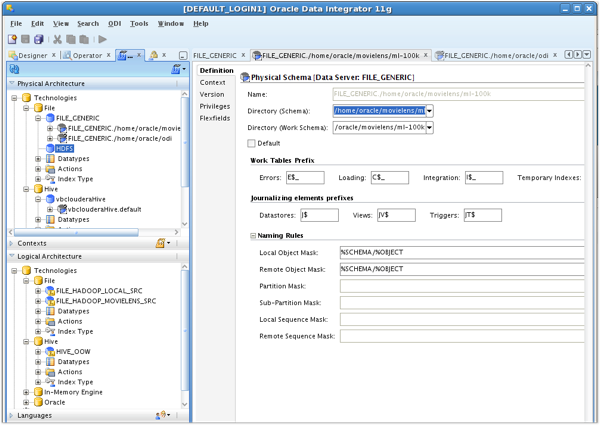Open the ODI menu
Viewport: 600px width, 425px height.
click(114, 24)
